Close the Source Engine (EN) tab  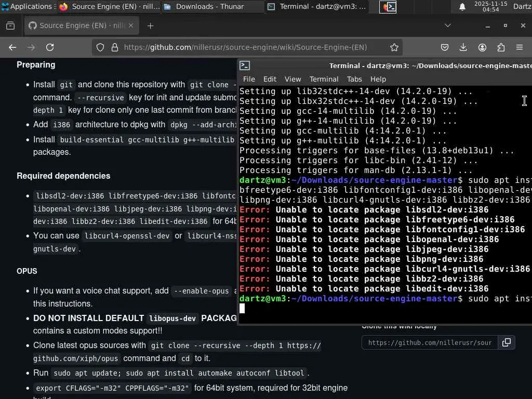[x=131, y=25]
